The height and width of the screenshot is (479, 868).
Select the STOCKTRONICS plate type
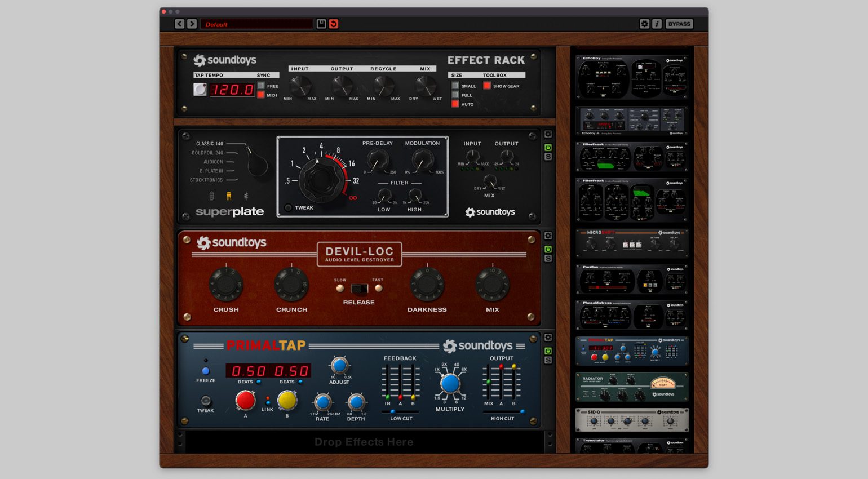[x=206, y=180]
